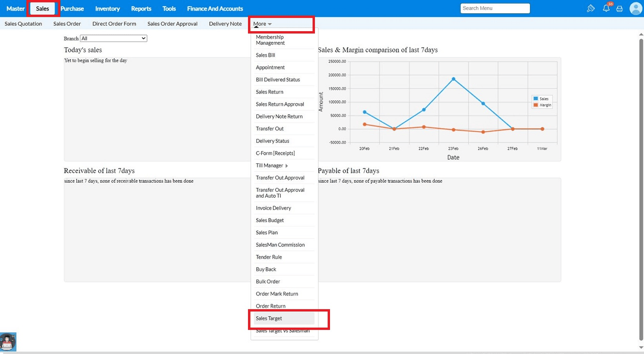Open Sales Target Vs Salesman entry
The width and height of the screenshot is (644, 354).
(283, 331)
